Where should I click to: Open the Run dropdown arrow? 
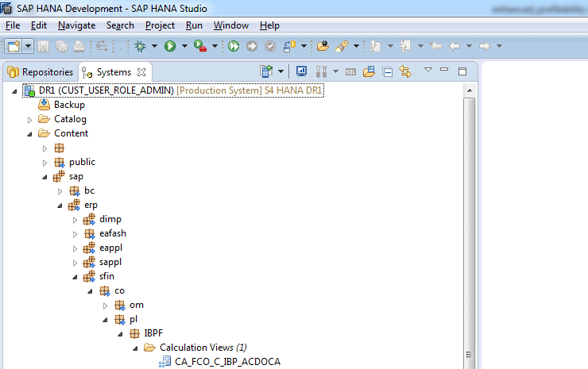[x=184, y=46]
